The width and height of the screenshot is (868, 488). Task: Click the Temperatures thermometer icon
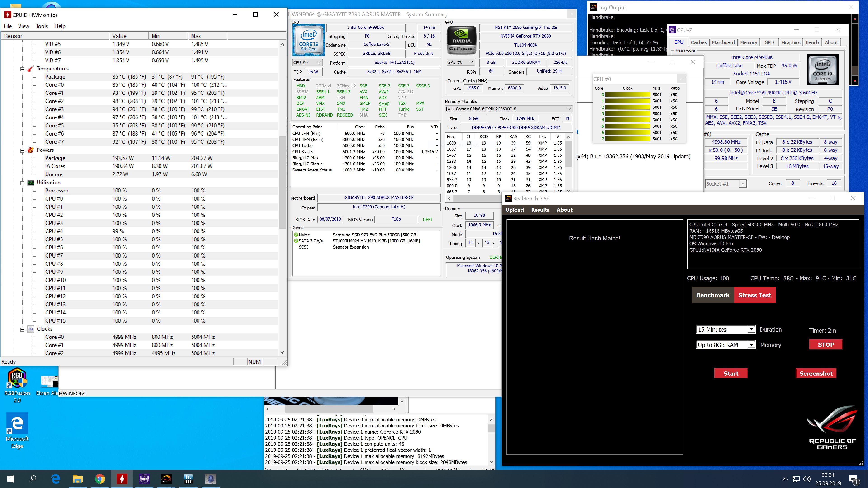tap(30, 69)
